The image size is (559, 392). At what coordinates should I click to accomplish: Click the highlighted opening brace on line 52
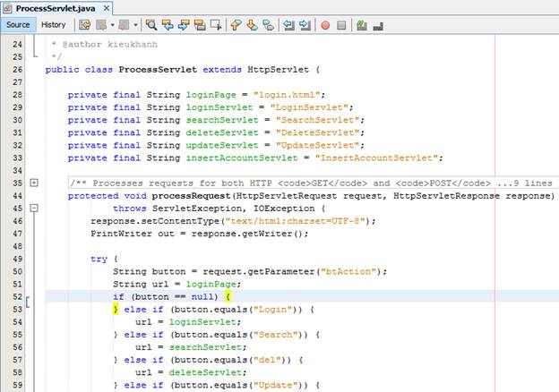click(228, 296)
